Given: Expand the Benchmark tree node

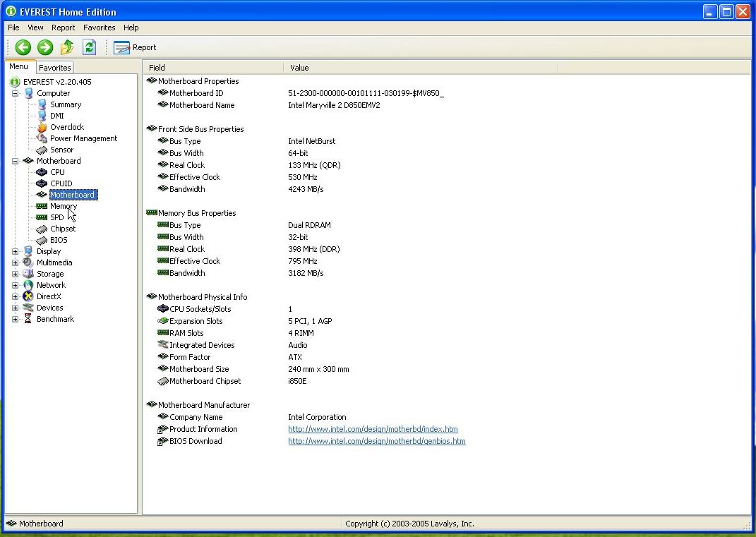Looking at the screenshot, I should (16, 319).
